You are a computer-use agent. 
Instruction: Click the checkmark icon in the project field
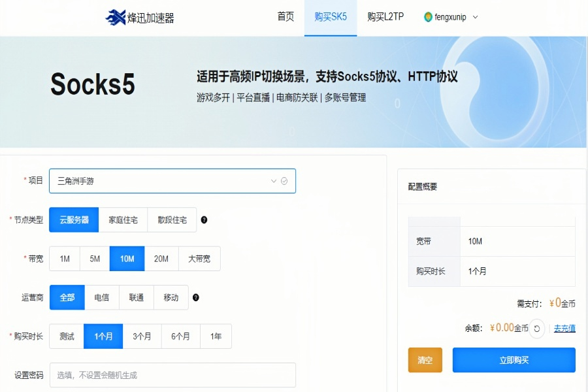click(x=284, y=181)
